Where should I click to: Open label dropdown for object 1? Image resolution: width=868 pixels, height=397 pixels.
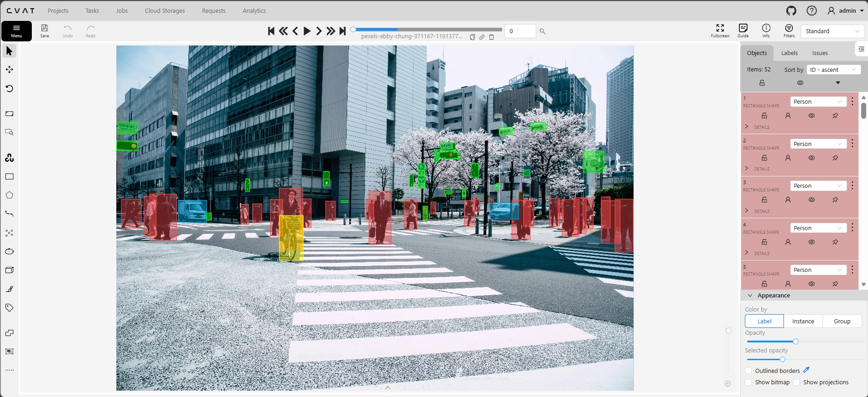click(x=818, y=101)
